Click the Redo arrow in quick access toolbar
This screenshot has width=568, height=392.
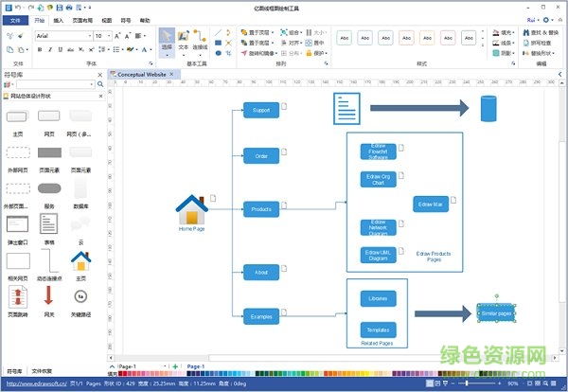31,8
